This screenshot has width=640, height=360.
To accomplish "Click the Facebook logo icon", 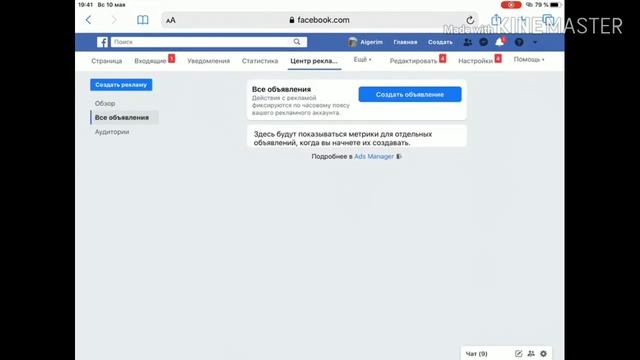I will point(102,42).
